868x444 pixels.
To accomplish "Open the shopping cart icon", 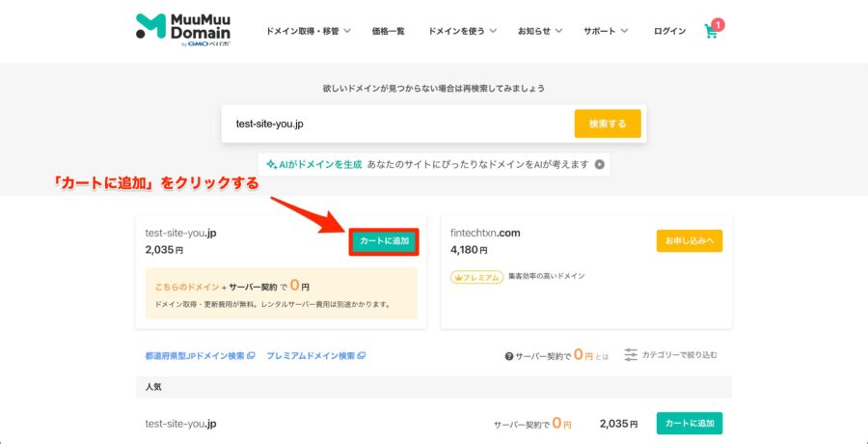I will tap(712, 31).
